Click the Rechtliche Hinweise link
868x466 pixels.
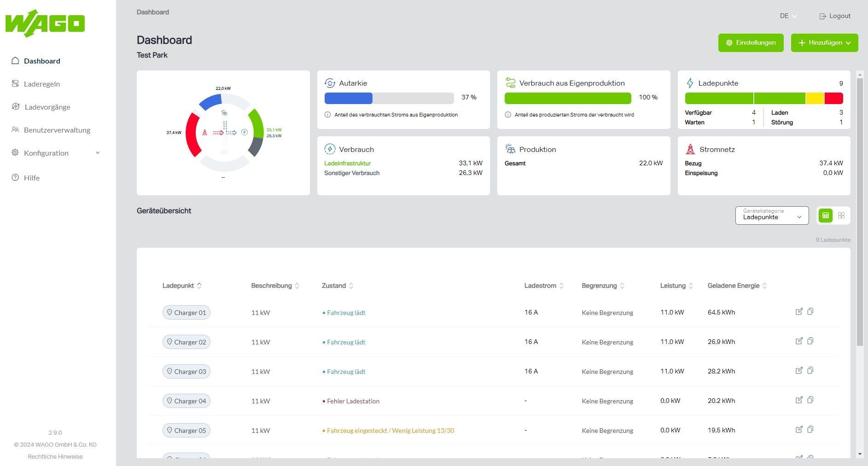[x=55, y=456]
